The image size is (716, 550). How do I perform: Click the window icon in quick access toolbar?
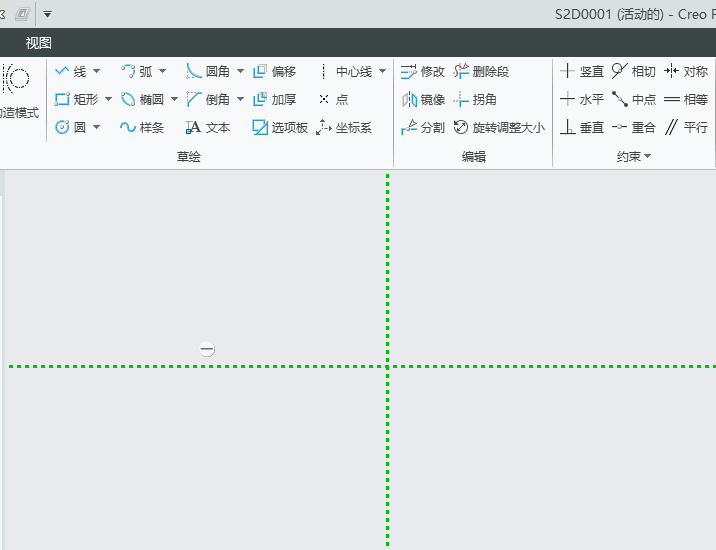[x=22, y=14]
